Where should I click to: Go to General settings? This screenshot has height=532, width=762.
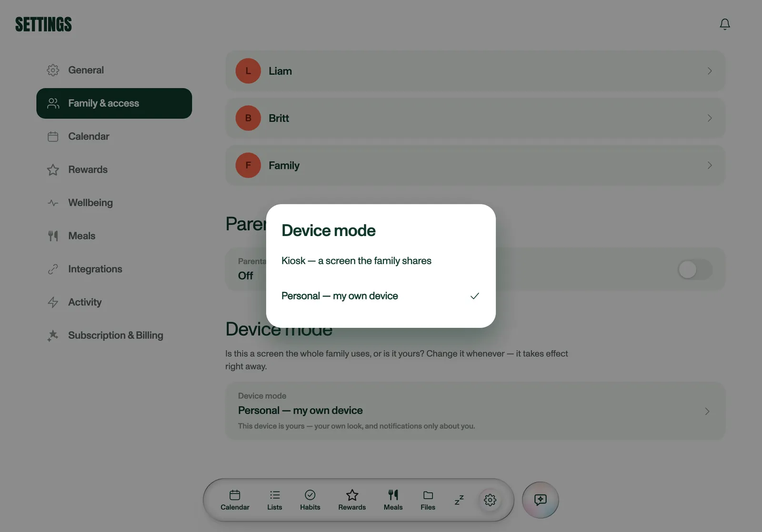(x=114, y=70)
